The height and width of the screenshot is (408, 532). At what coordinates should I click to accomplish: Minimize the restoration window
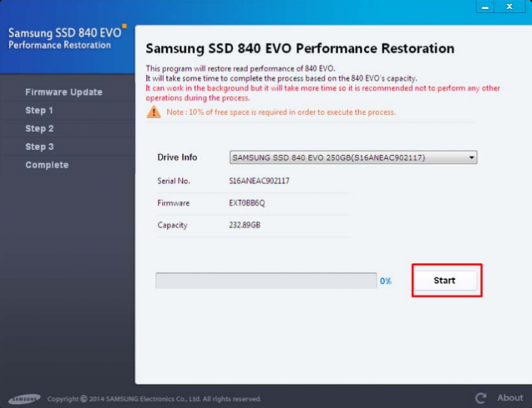click(x=485, y=7)
